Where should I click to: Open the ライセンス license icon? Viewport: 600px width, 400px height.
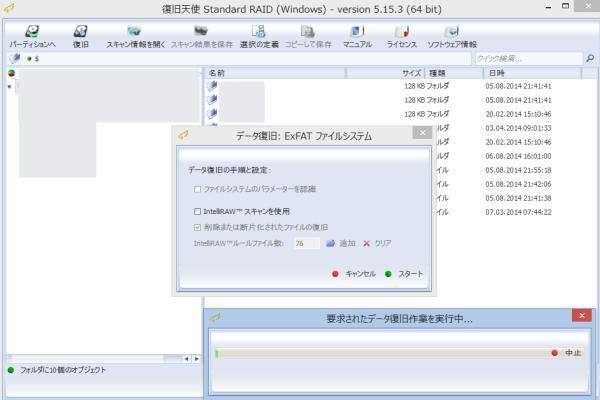(x=401, y=32)
